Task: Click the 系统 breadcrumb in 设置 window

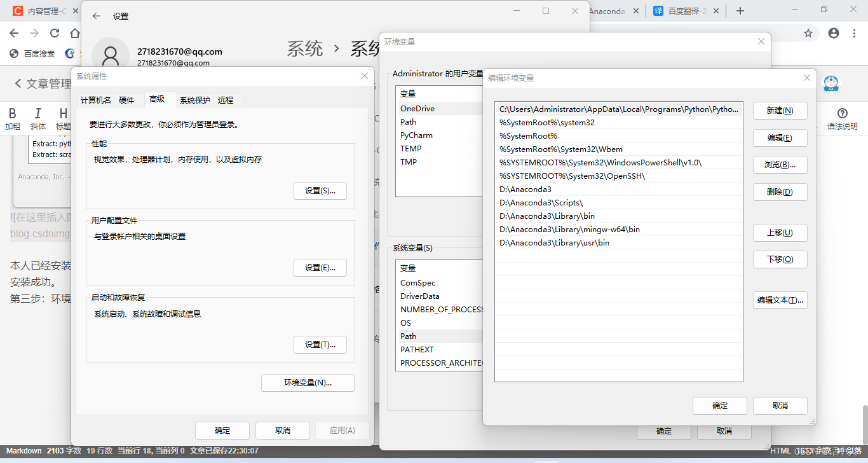Action: (305, 49)
